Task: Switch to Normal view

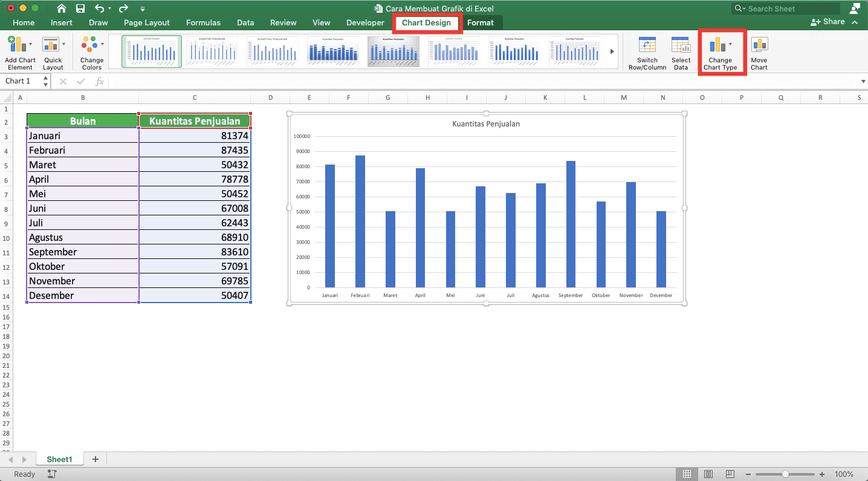Action: tap(687, 474)
